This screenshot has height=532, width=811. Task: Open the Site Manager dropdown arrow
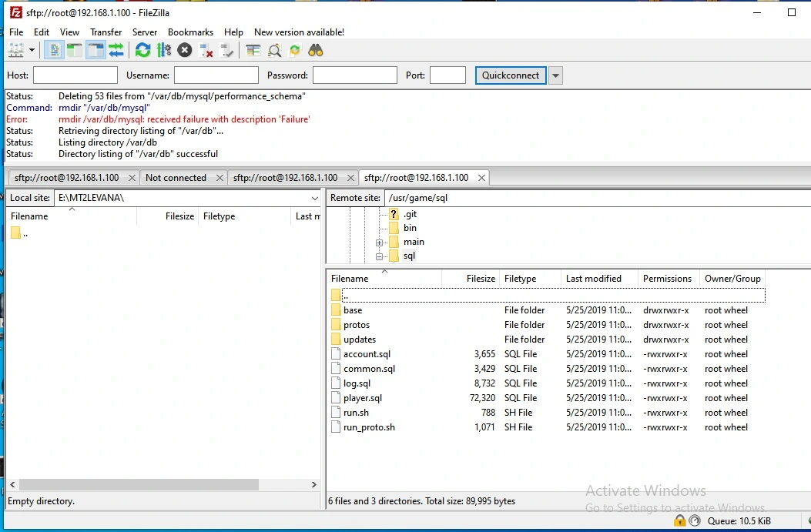32,51
